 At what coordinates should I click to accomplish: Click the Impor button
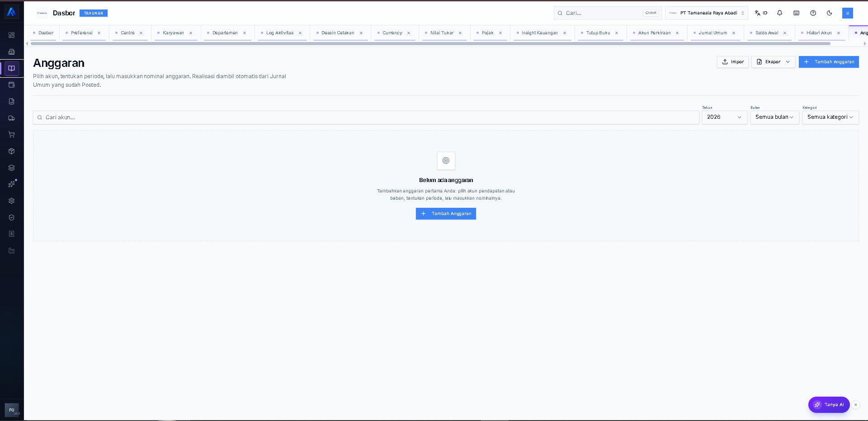click(732, 62)
